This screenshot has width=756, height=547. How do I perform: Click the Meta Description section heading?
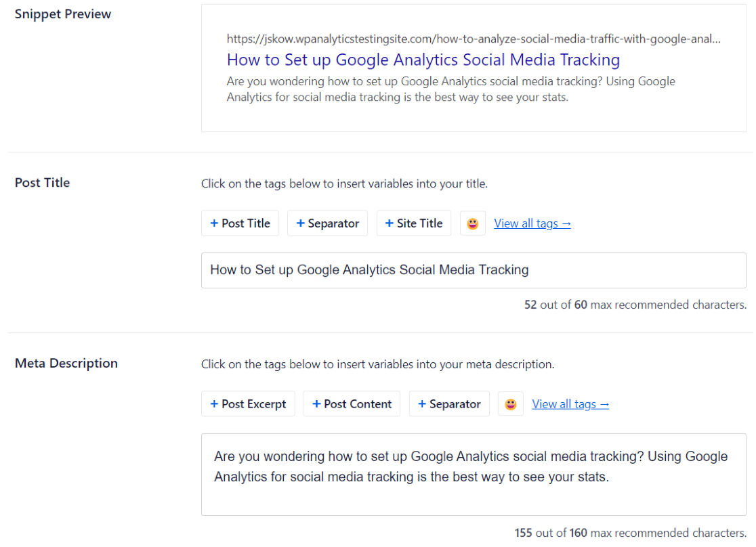(x=66, y=364)
